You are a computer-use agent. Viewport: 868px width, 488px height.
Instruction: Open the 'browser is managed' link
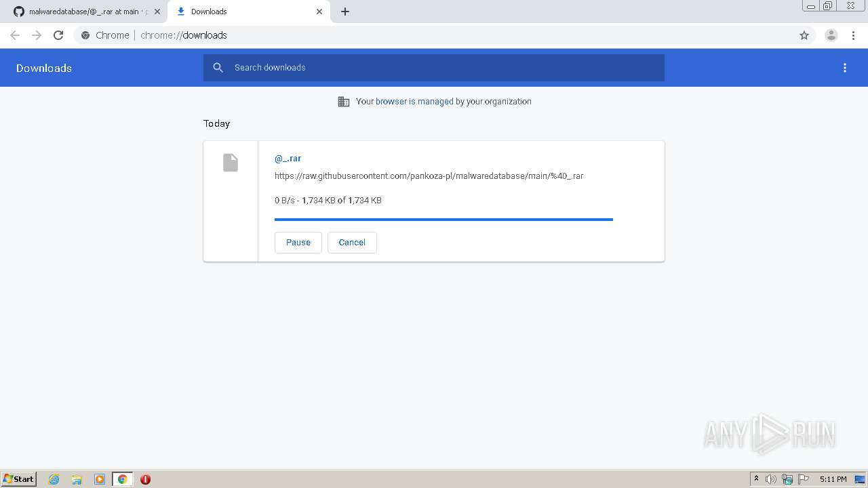(x=414, y=102)
